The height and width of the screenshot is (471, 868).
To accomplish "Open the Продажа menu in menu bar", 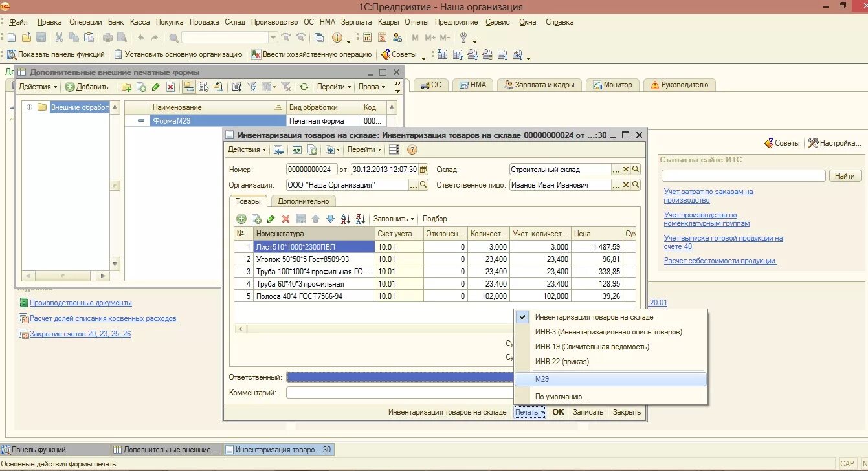I will [205, 22].
